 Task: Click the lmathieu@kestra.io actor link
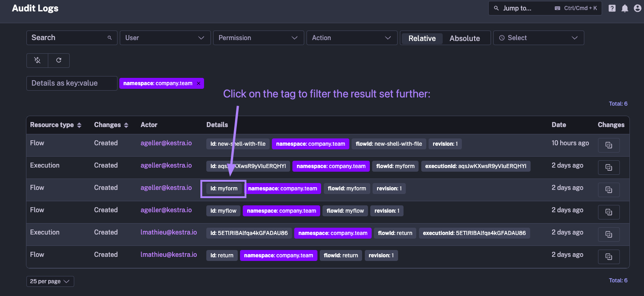pos(169,232)
